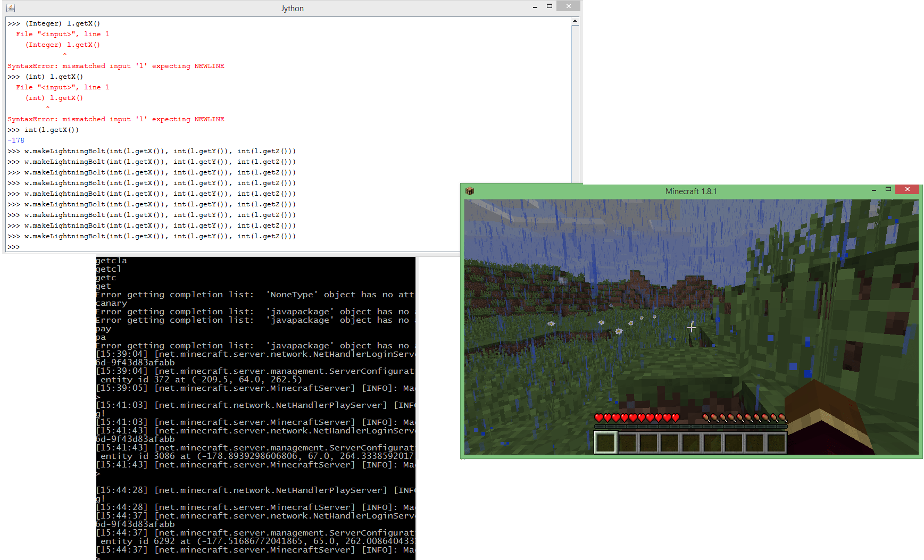Click the [15:44:28] NetHandlerPlayServer log line
924x560 pixels.
(x=255, y=490)
